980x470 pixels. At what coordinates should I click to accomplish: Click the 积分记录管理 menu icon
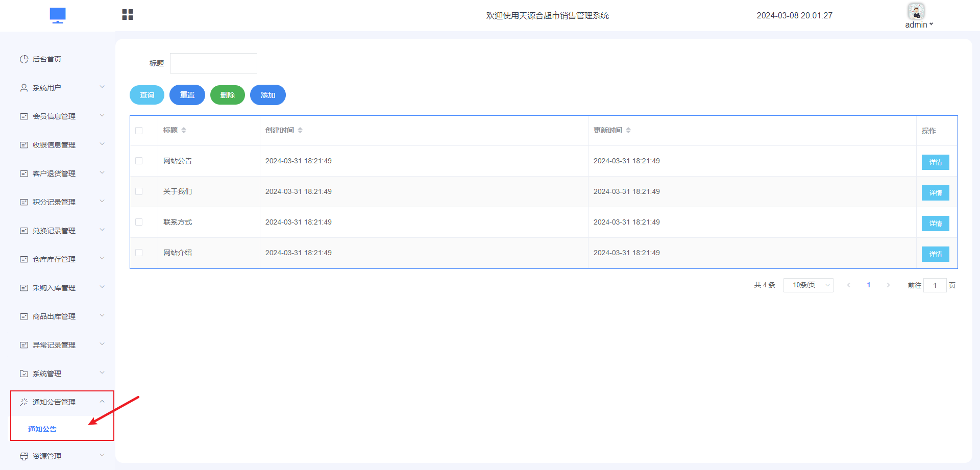click(24, 202)
